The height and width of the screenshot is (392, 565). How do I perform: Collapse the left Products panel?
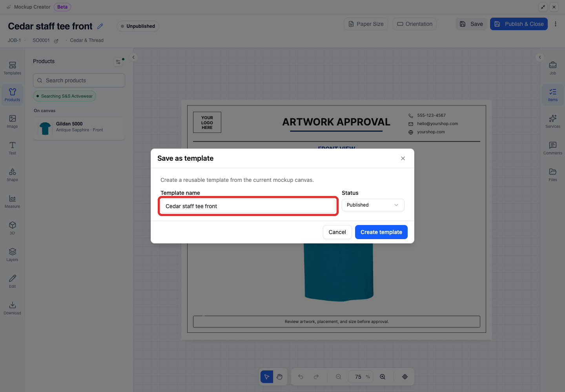[133, 57]
